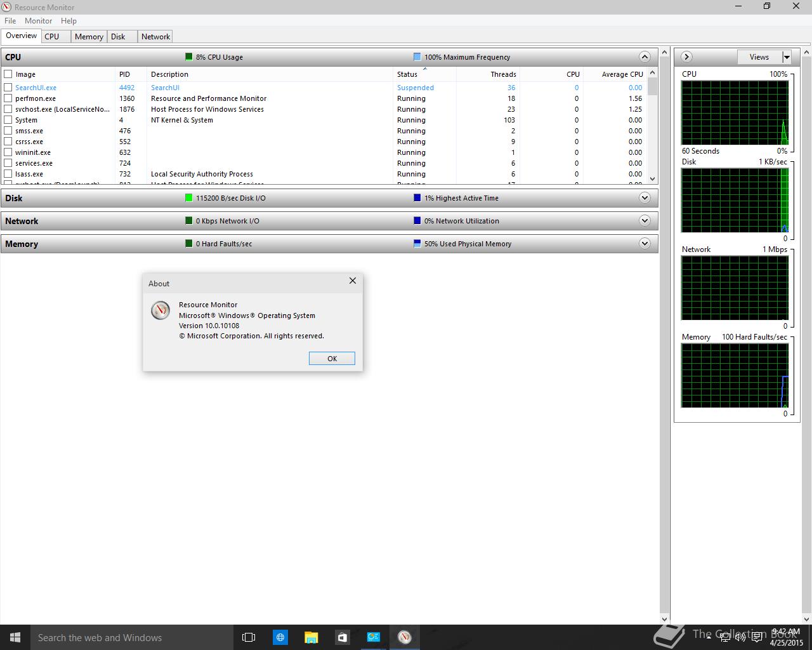
Task: Click the Resource Monitor title bar icon
Action: tap(7, 7)
